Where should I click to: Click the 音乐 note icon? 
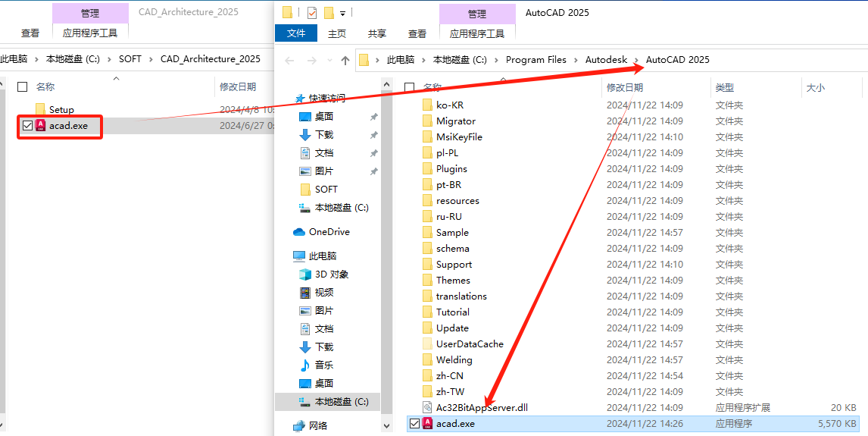(305, 365)
